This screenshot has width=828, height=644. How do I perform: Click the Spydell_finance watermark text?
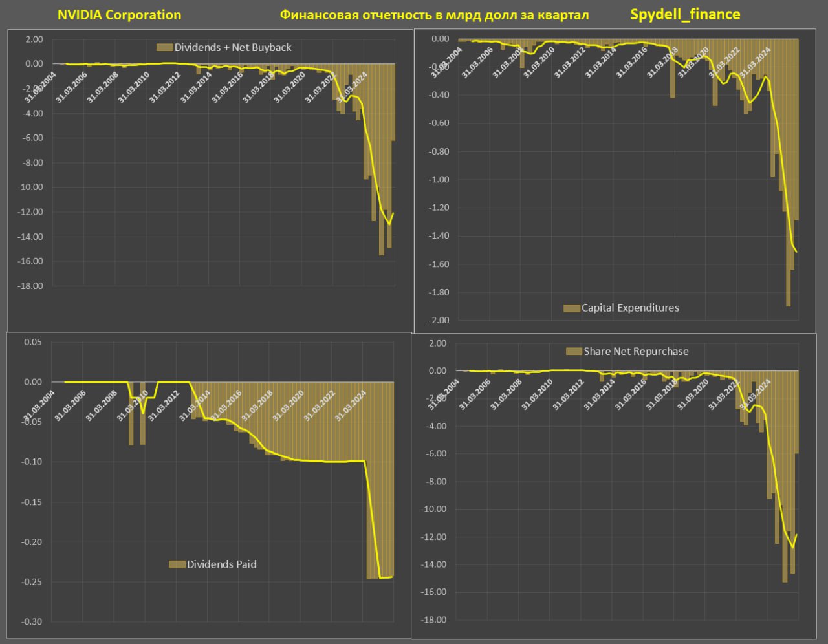(685, 14)
